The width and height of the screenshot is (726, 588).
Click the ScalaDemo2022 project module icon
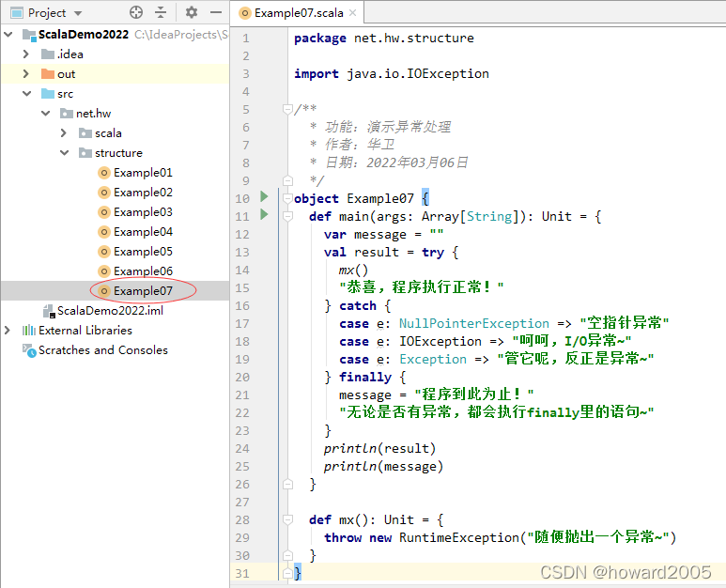(29, 35)
